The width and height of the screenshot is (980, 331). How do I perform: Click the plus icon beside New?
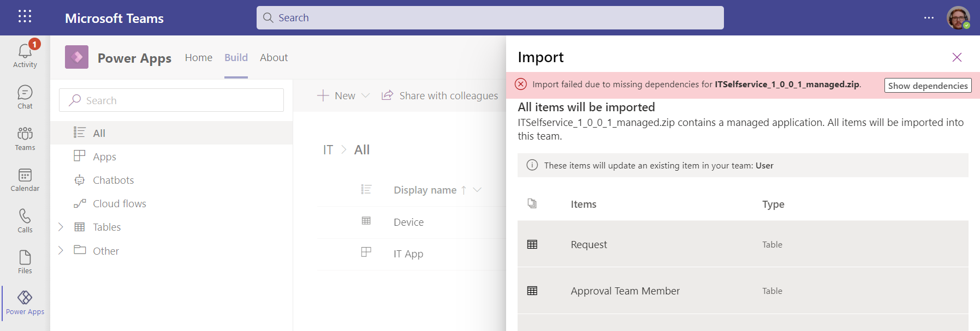(x=323, y=95)
